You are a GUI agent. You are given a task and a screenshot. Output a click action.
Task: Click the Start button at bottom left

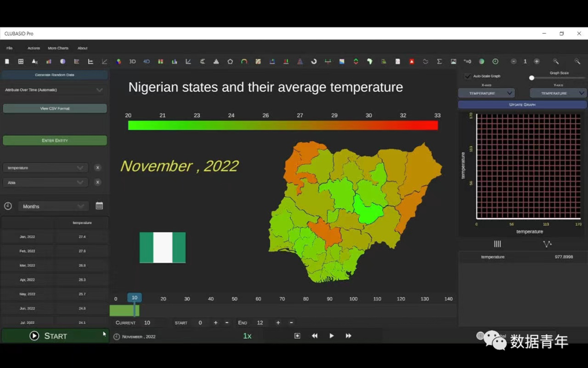coord(55,336)
